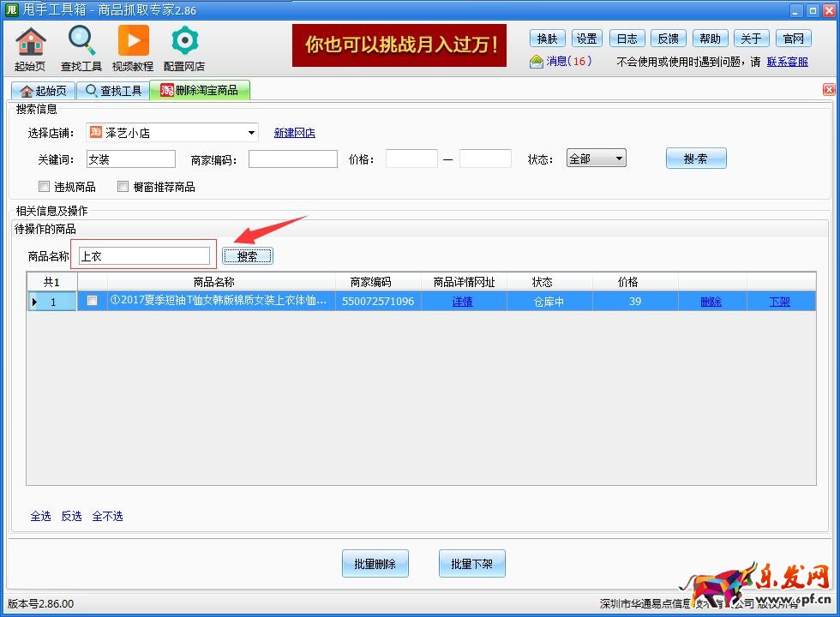
Task: Switch to the 起始页 tab
Action: pyautogui.click(x=43, y=91)
